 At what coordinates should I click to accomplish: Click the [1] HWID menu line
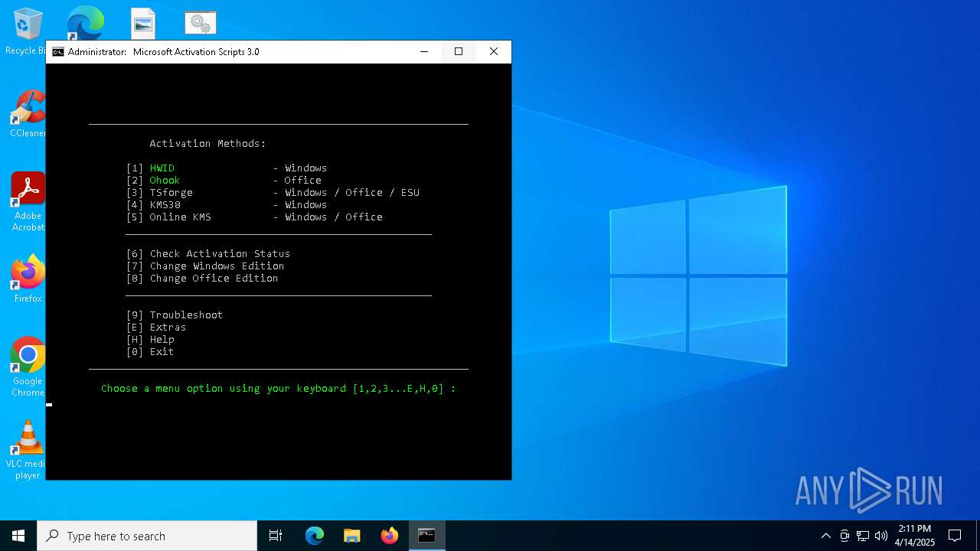pyautogui.click(x=227, y=168)
